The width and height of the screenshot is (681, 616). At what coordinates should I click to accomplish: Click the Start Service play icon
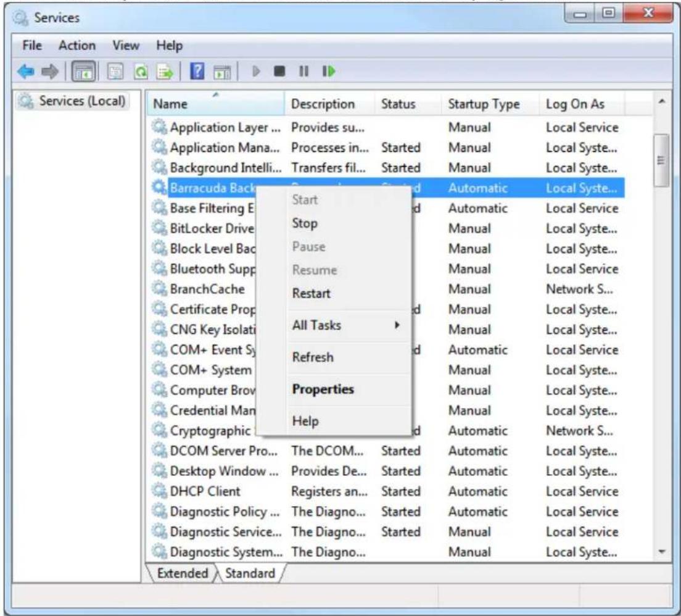point(256,71)
